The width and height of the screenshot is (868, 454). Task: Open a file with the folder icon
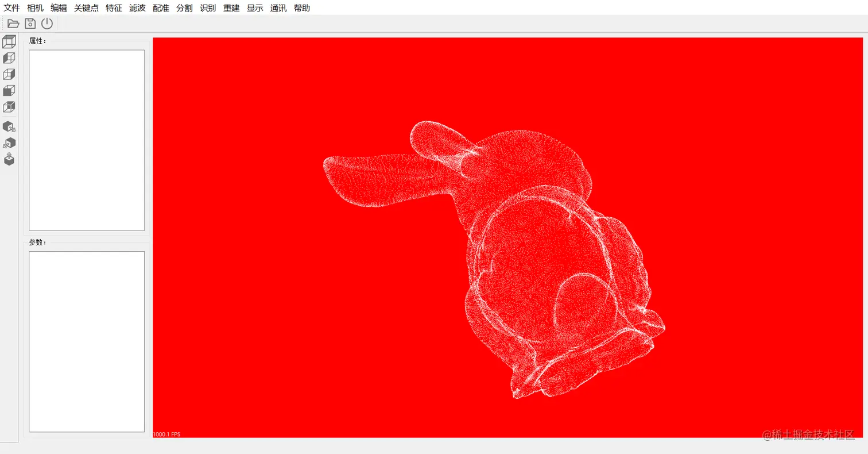[13, 24]
